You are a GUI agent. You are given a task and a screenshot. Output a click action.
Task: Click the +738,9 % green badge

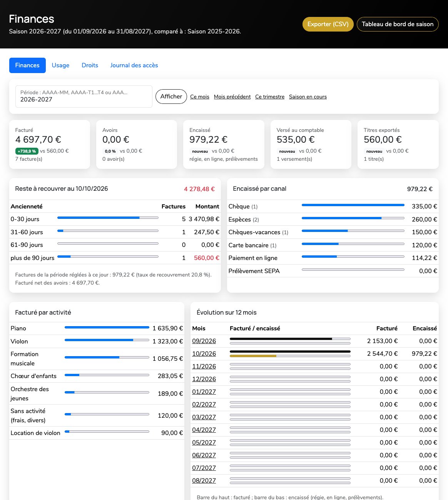click(x=27, y=151)
